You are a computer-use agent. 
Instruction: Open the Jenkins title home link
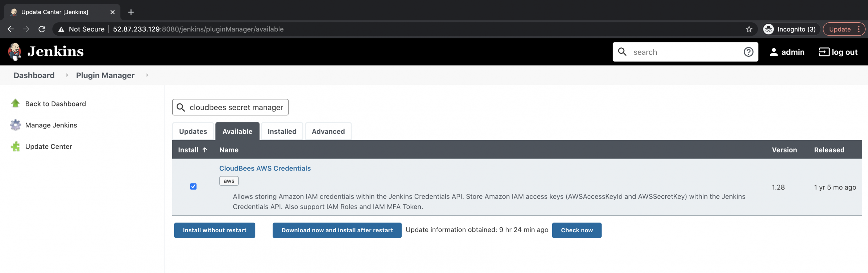click(x=56, y=52)
